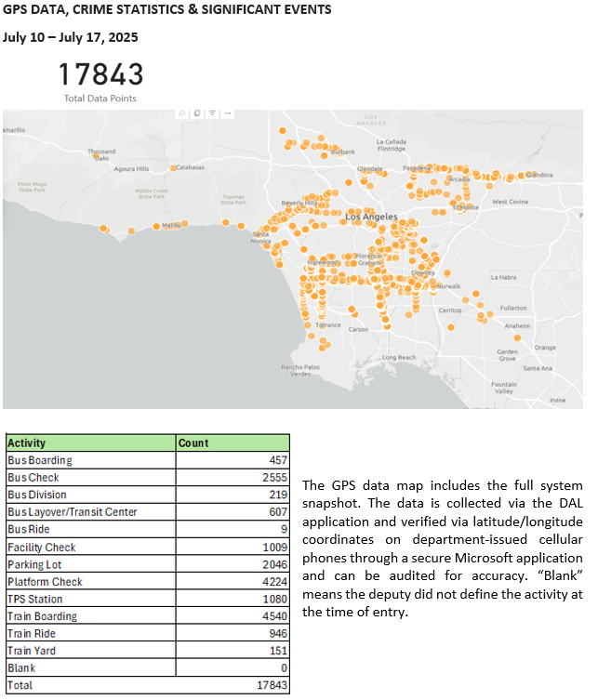
Task: Open filters on the map visual
Action: point(212,112)
